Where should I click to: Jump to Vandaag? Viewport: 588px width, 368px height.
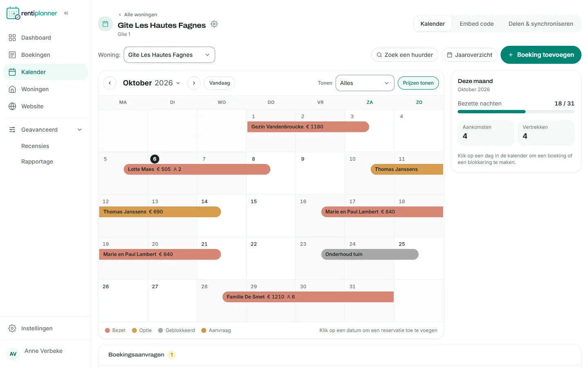[x=220, y=83]
